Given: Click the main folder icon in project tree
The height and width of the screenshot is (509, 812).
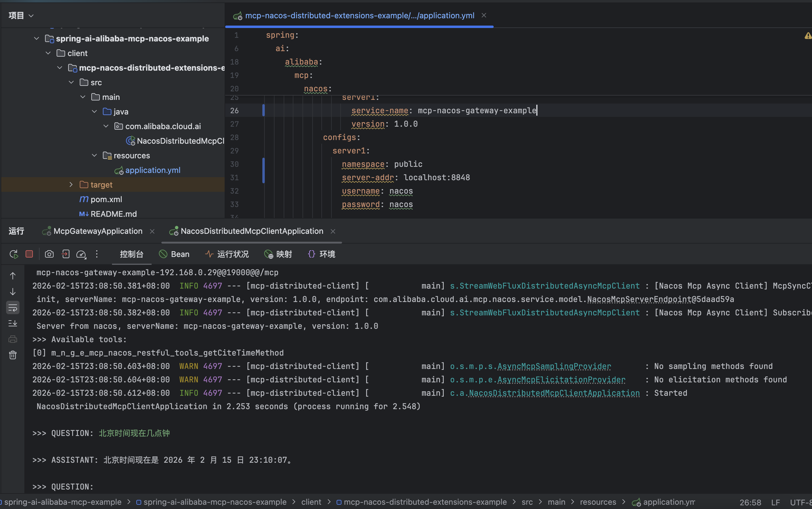Looking at the screenshot, I should [x=96, y=97].
